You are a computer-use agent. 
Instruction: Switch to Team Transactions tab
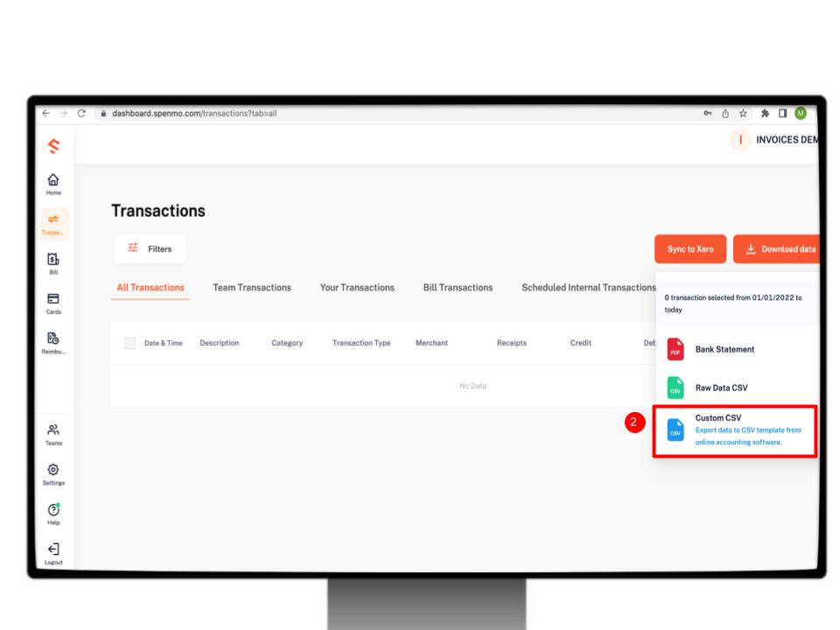[x=252, y=288]
